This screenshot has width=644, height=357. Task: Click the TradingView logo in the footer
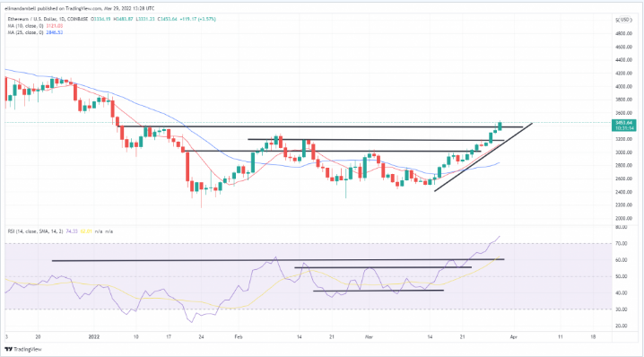[x=23, y=349]
